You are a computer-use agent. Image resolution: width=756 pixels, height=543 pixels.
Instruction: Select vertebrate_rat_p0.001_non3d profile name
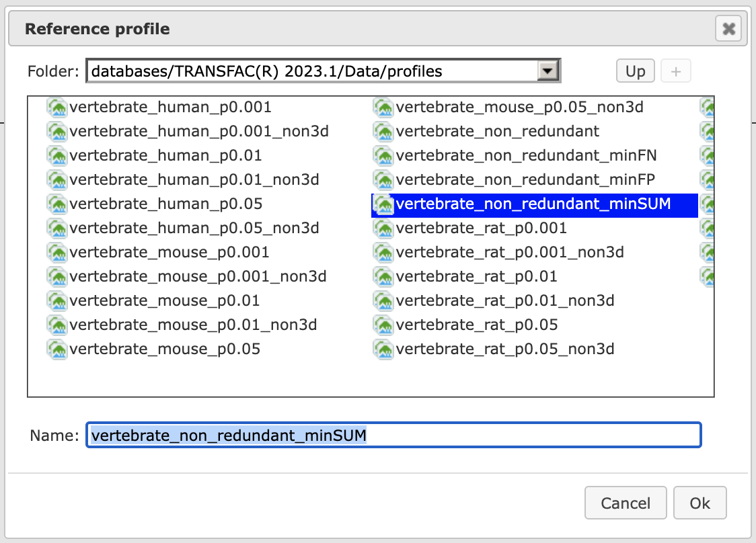tap(510, 252)
